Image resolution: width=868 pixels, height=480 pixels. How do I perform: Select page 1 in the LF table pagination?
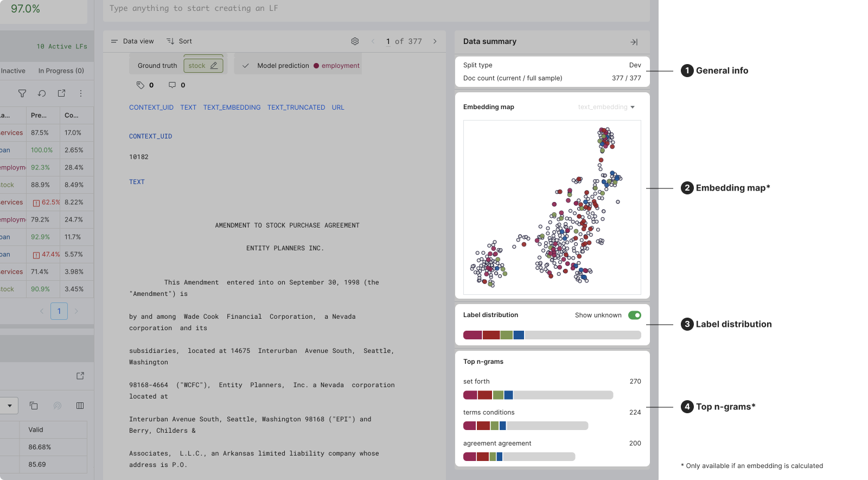(59, 311)
